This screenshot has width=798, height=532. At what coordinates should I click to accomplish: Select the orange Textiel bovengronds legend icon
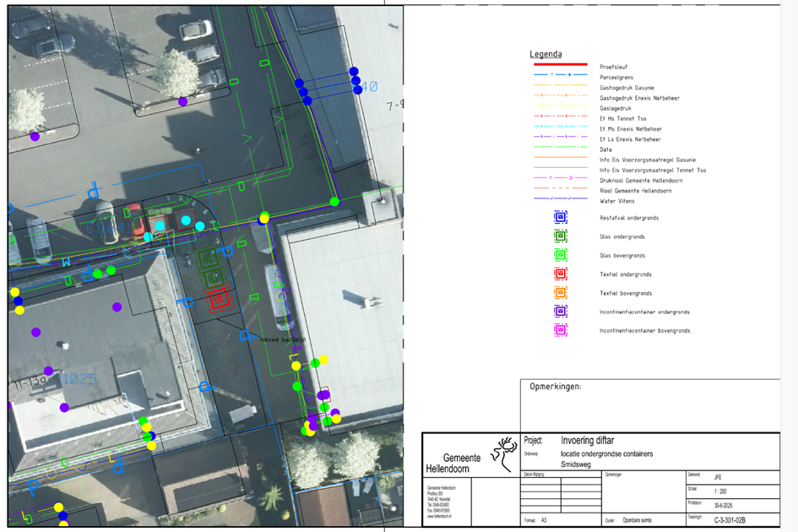pos(560,293)
